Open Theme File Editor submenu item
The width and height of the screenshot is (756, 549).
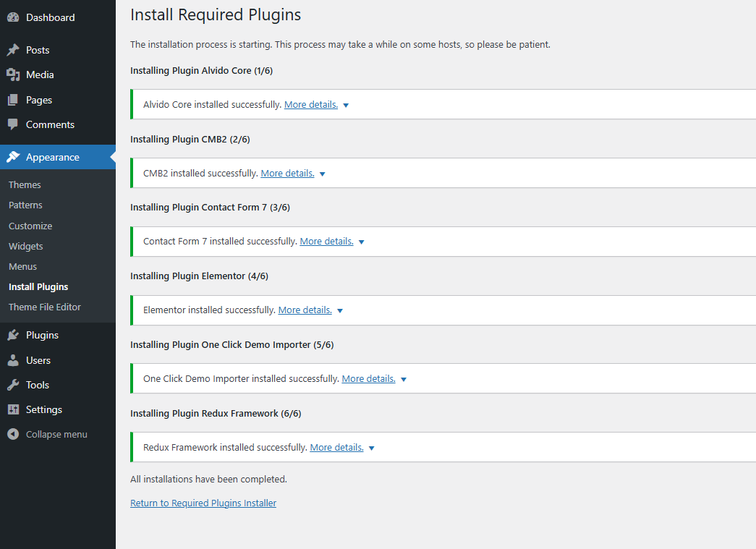click(45, 307)
